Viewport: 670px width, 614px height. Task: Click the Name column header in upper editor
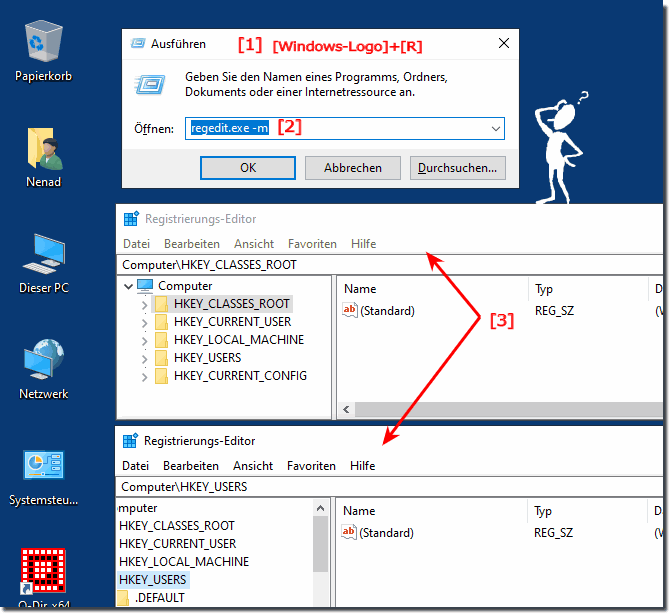(x=433, y=289)
